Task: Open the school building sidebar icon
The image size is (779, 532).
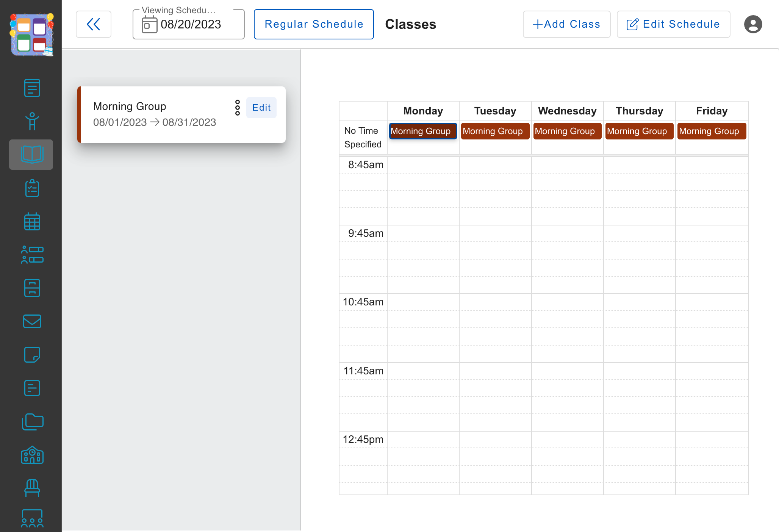Action: click(x=32, y=455)
